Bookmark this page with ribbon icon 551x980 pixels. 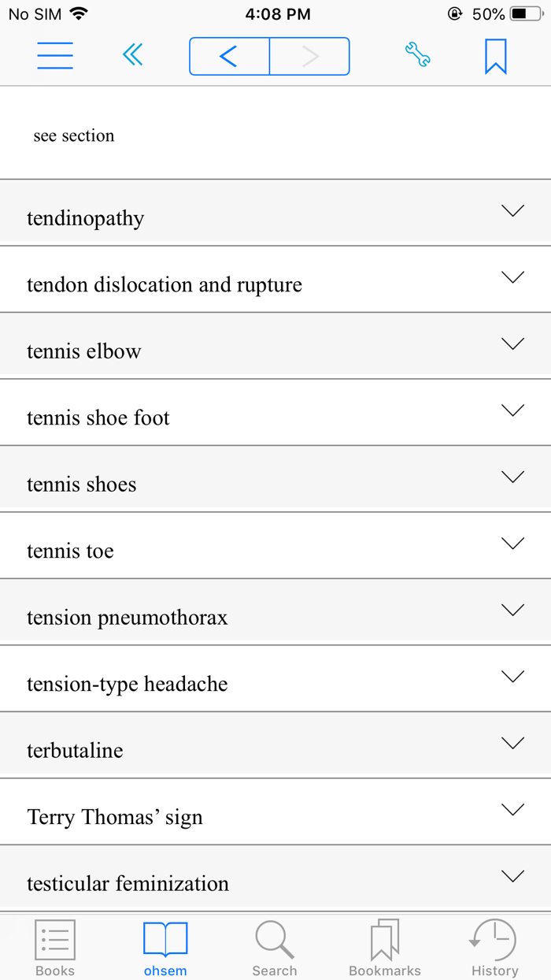[x=495, y=57]
